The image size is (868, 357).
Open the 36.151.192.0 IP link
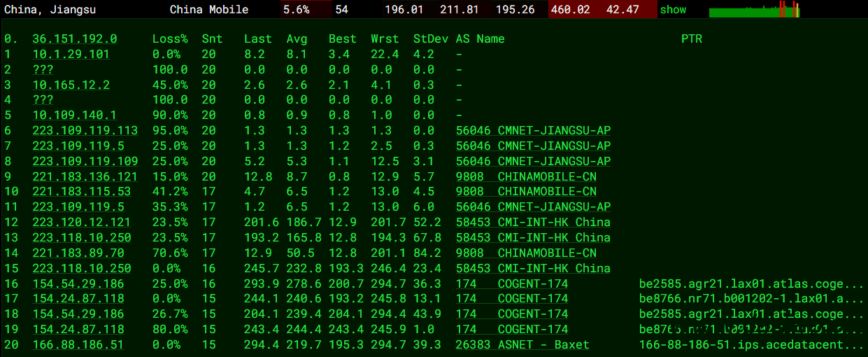(75, 39)
